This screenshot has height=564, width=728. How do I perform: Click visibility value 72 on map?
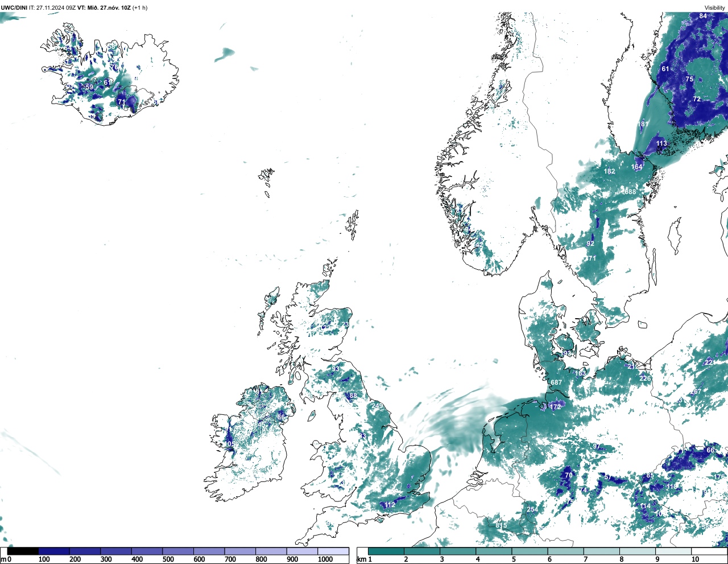tap(697, 99)
